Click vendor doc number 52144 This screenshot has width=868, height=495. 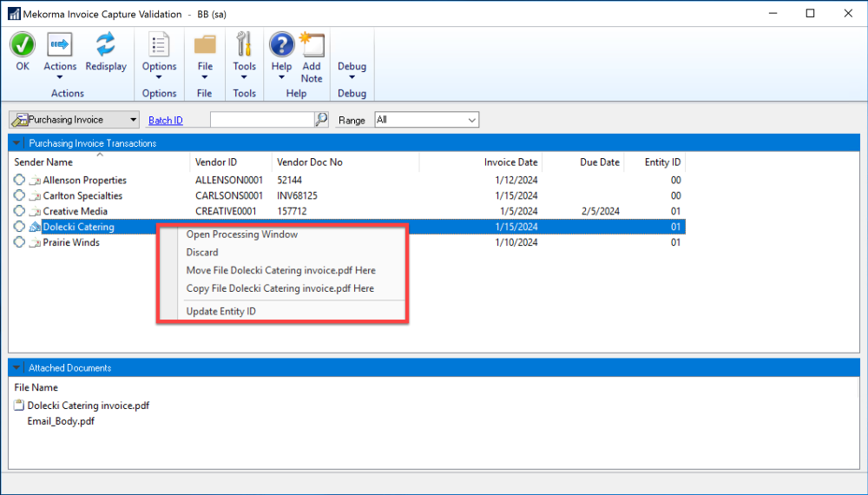point(290,180)
